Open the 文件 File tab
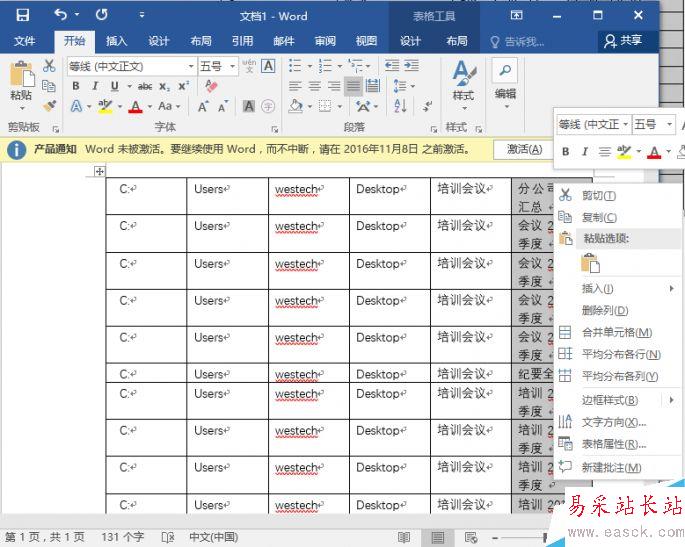The width and height of the screenshot is (685, 547). [24, 42]
